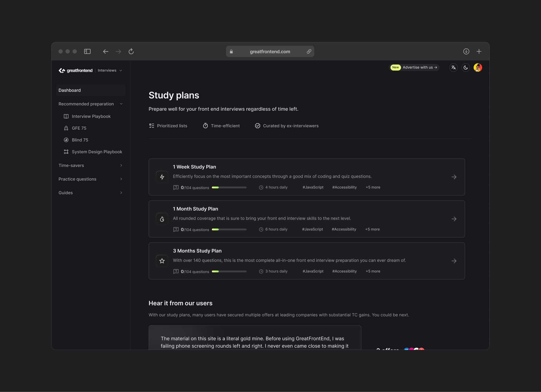The image size is (541, 392).
Task: Click the arrow on 1 Month Study Plan card
Action: (454, 219)
